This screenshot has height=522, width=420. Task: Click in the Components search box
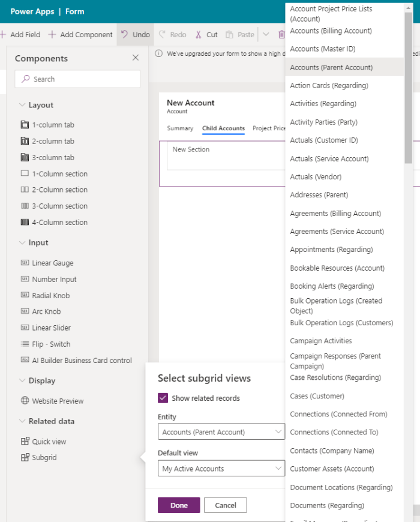[x=77, y=79]
